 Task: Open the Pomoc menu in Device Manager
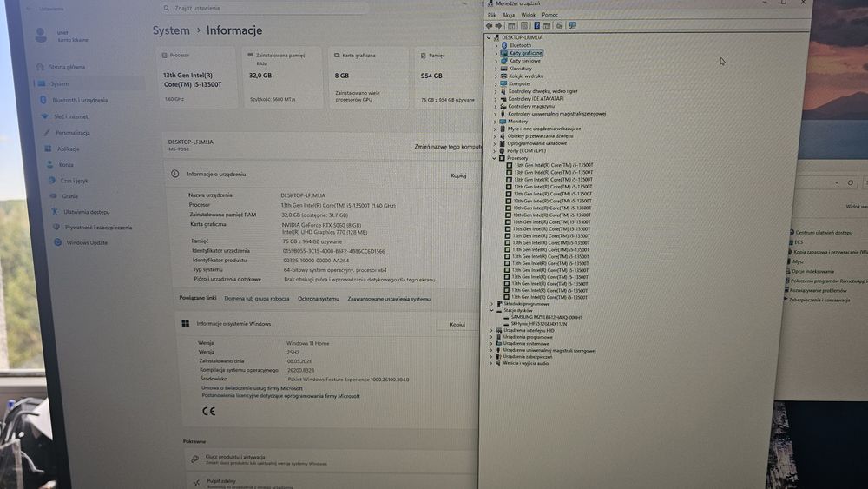549,15
